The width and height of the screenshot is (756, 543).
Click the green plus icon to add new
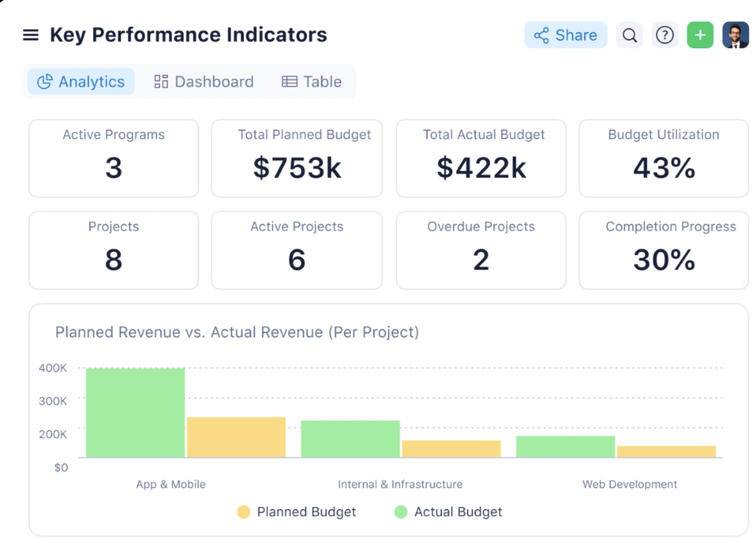pyautogui.click(x=700, y=35)
